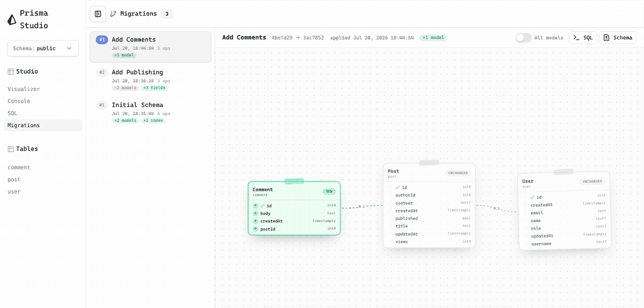Image resolution: width=644 pixels, height=308 pixels.
Task: Open Visualizer in the Studio menu
Action: pos(24,89)
